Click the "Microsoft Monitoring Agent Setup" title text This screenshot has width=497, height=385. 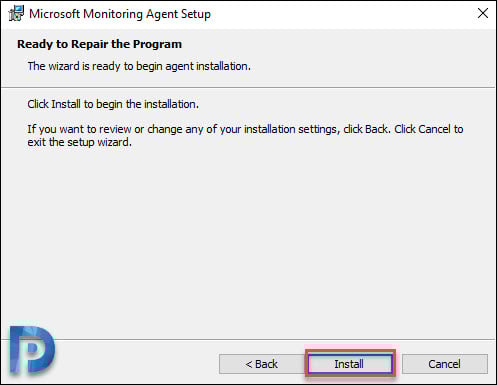point(120,14)
